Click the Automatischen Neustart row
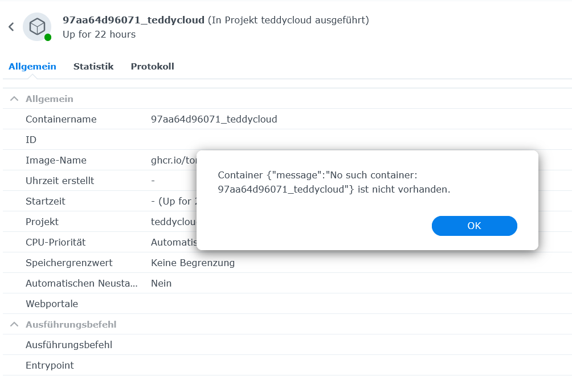572x392 pixels. (81, 284)
